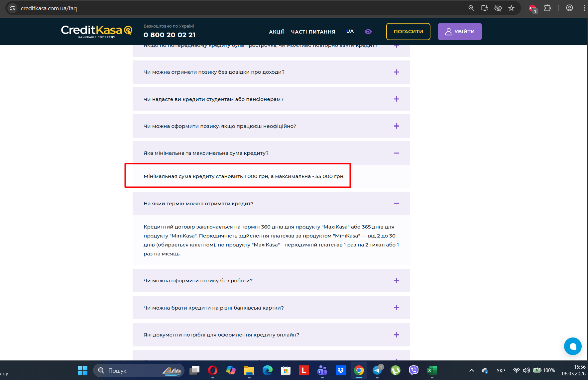Launch Opera from the taskbar
The image size is (588, 380).
point(213,370)
